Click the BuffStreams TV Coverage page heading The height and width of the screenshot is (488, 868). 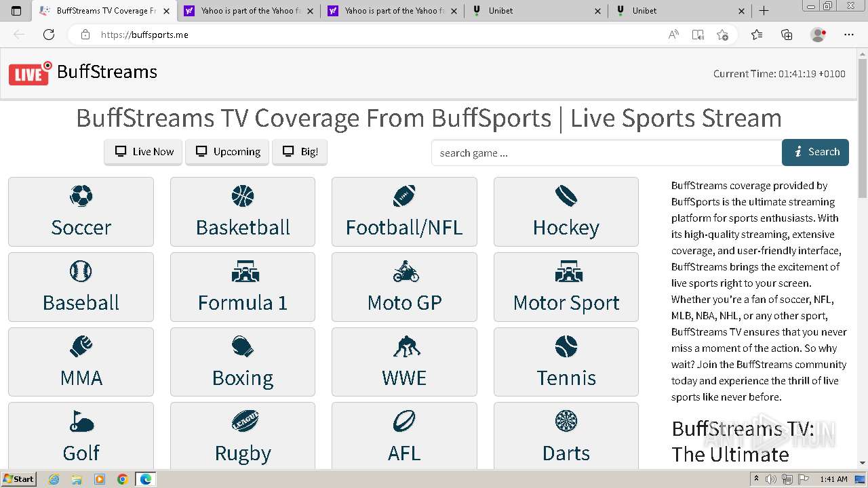(429, 118)
